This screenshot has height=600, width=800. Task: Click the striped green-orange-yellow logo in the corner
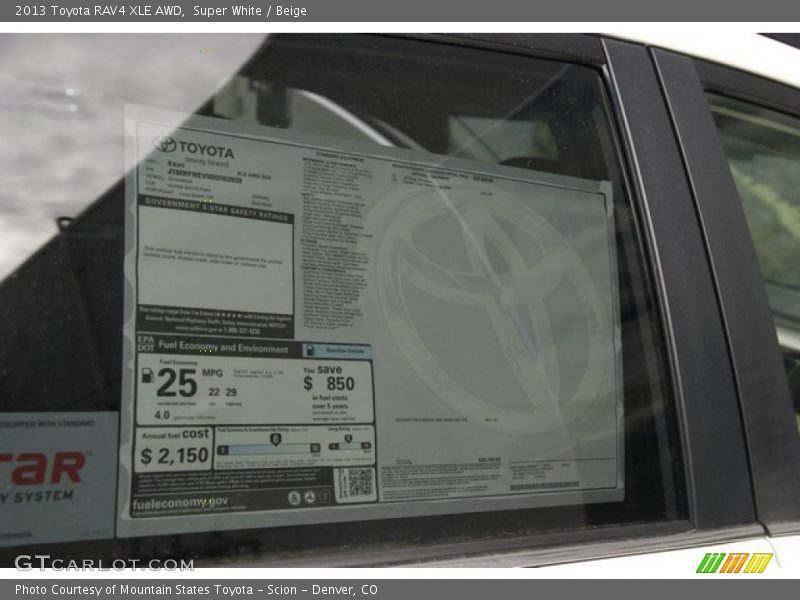(734, 563)
